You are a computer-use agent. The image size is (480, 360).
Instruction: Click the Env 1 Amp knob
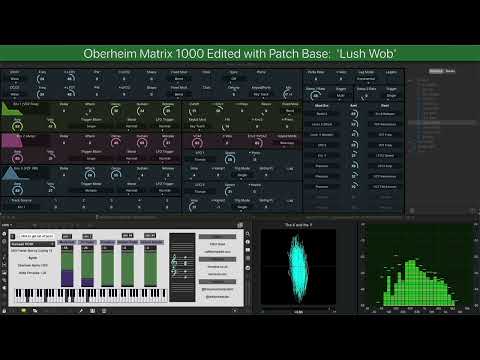[x=17, y=126]
